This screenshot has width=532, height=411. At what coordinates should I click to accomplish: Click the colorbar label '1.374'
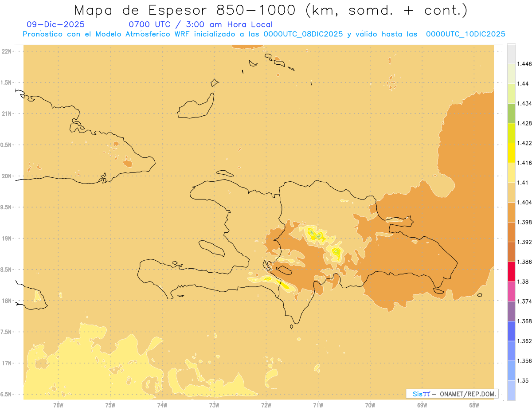tap(525, 301)
